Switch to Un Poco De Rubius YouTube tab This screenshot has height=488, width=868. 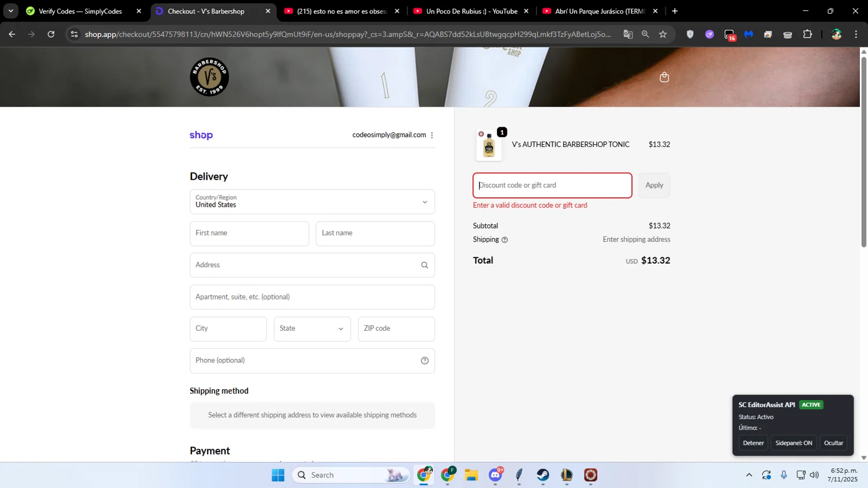[x=471, y=11]
